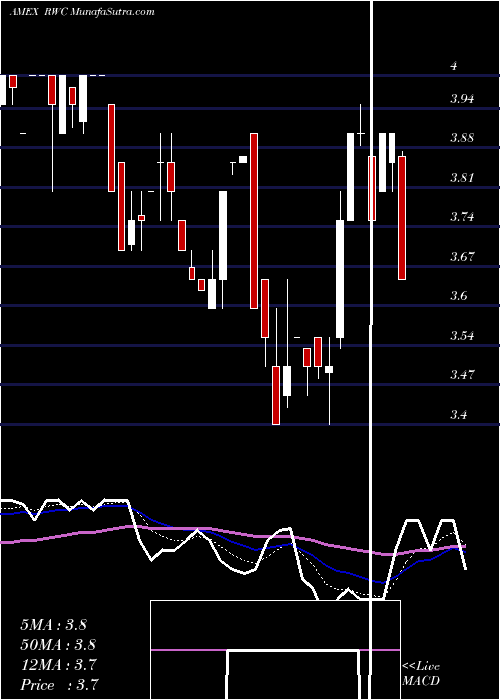
Task: Click the 12MA : 3.7 reading
Action: (58, 665)
